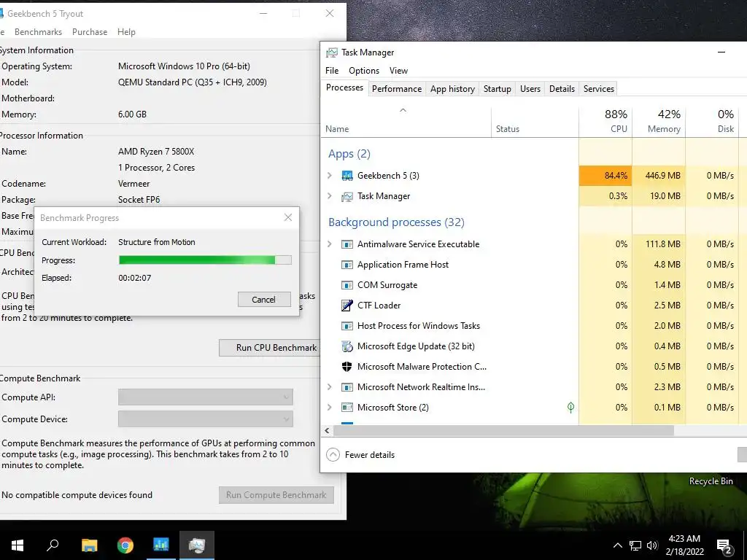Click the Host Process for Windows Tasks icon
The image size is (747, 560).
[347, 326]
